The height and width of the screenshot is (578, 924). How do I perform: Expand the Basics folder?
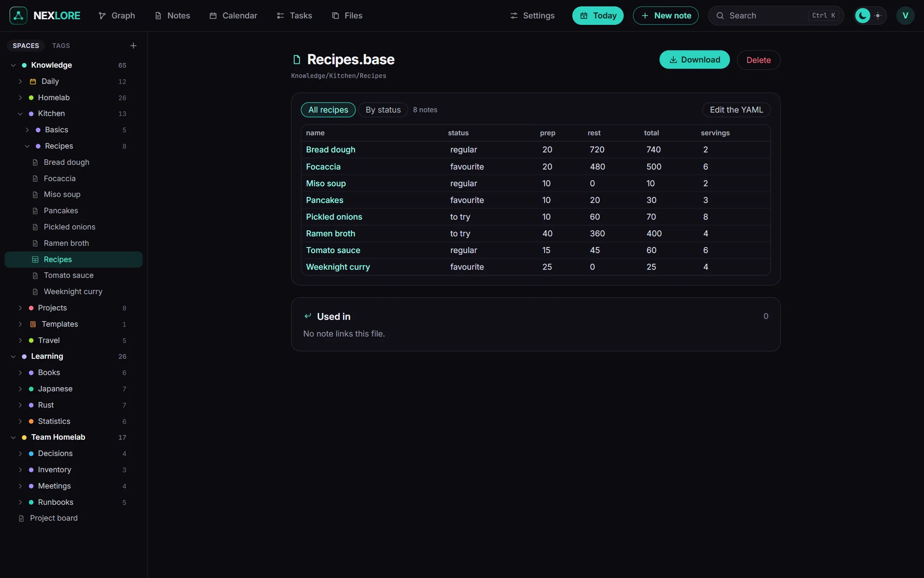27,130
